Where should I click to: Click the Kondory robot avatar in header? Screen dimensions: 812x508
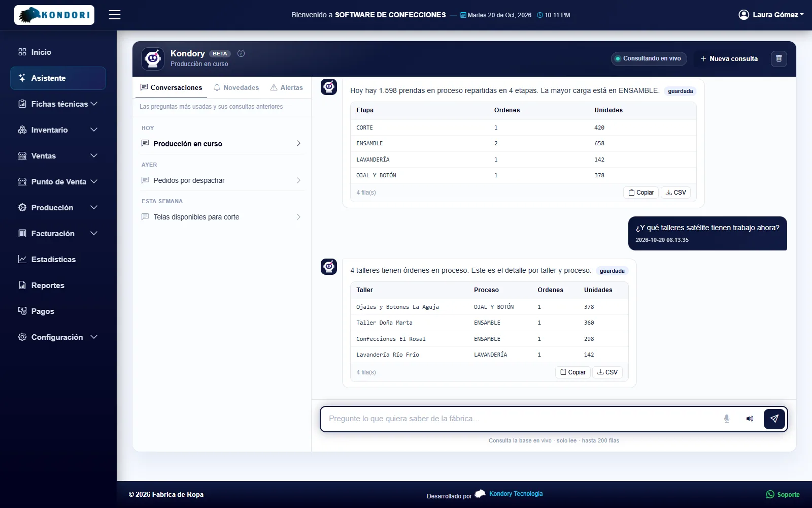[153, 59]
